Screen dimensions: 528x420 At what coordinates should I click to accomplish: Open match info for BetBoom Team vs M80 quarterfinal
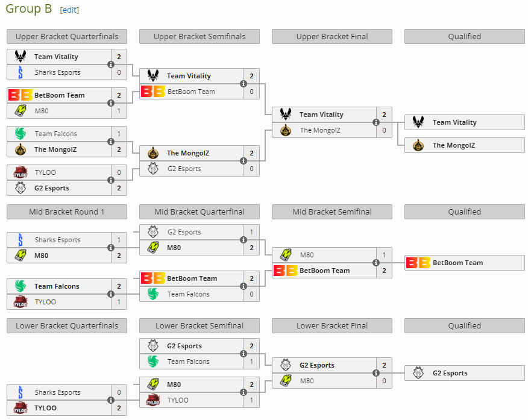(x=111, y=103)
